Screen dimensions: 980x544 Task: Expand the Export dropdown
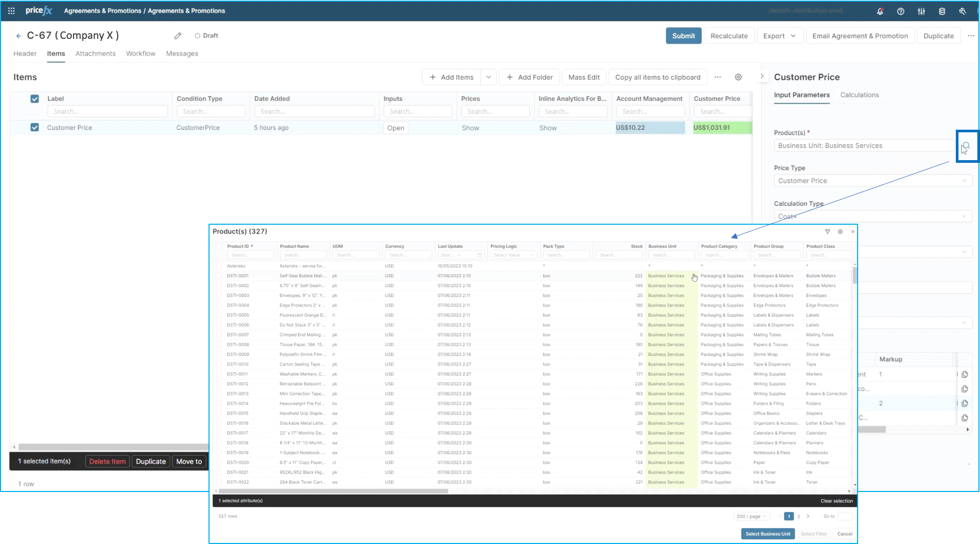pyautogui.click(x=780, y=36)
